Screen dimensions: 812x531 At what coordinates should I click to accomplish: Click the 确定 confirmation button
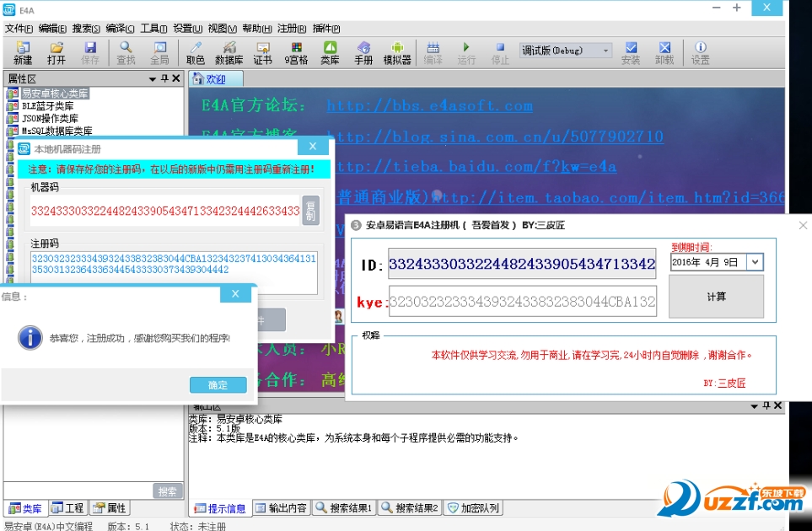tap(218, 384)
